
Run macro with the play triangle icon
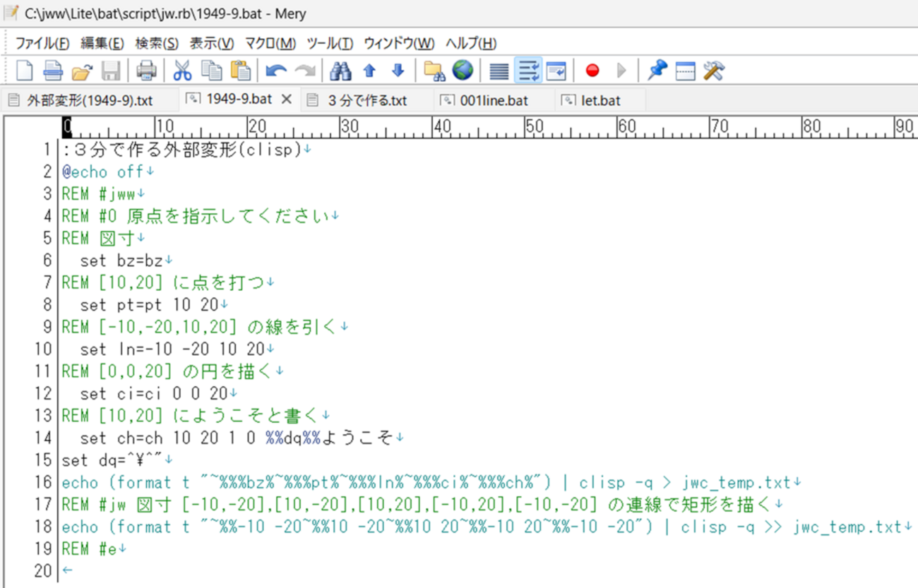(x=621, y=71)
